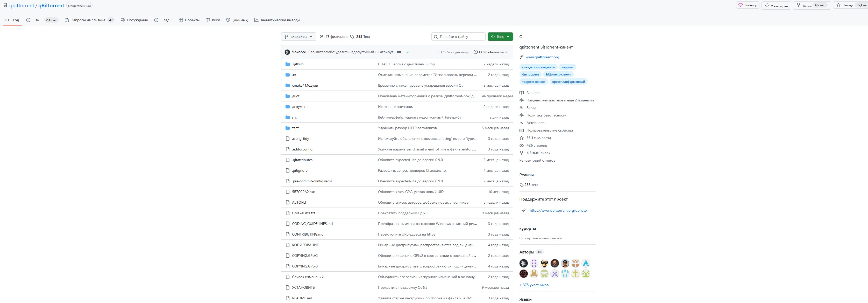
Task: Click the commit history clock icon
Action: click(475, 52)
